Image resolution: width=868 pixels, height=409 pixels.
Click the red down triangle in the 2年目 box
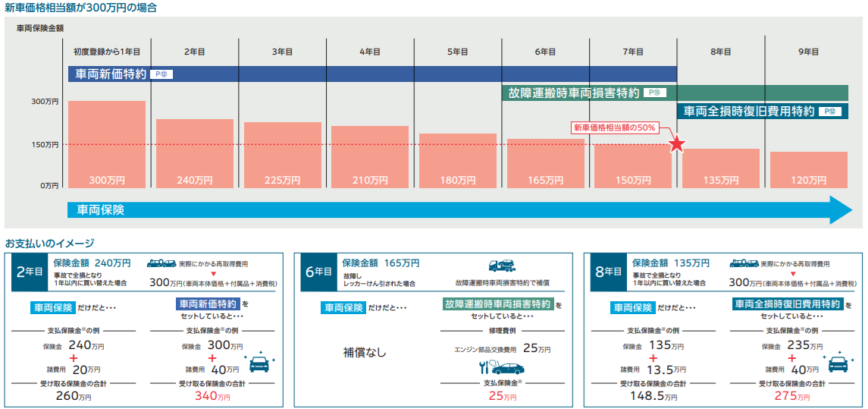click(212, 274)
